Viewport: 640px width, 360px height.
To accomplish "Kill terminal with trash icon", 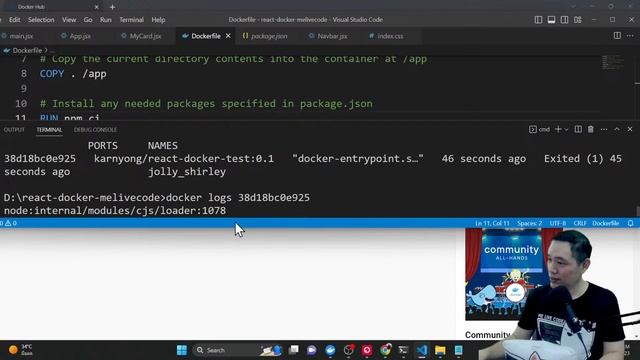I will pyautogui.click(x=591, y=129).
